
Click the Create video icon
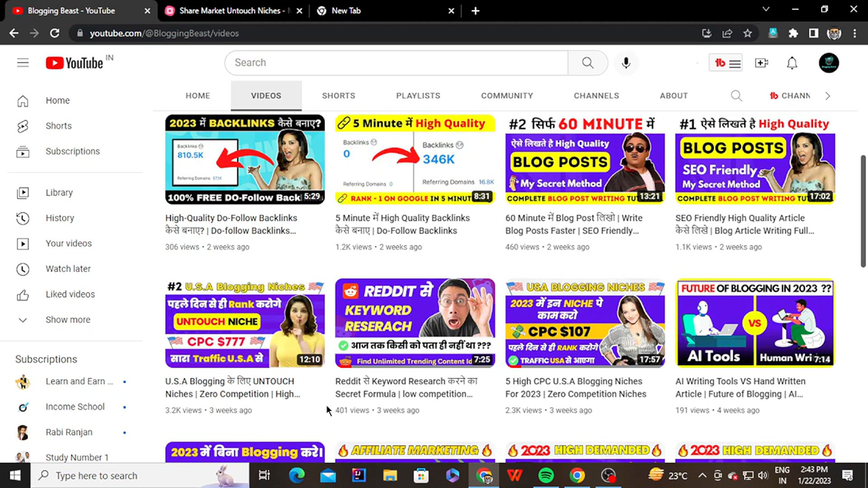tap(762, 63)
